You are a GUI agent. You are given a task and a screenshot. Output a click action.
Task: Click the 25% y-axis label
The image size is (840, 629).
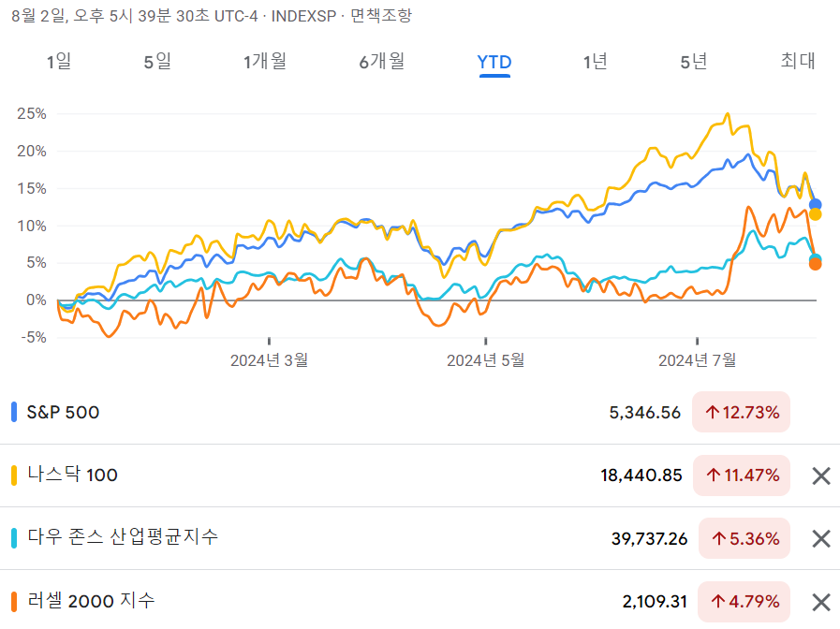pos(32,113)
